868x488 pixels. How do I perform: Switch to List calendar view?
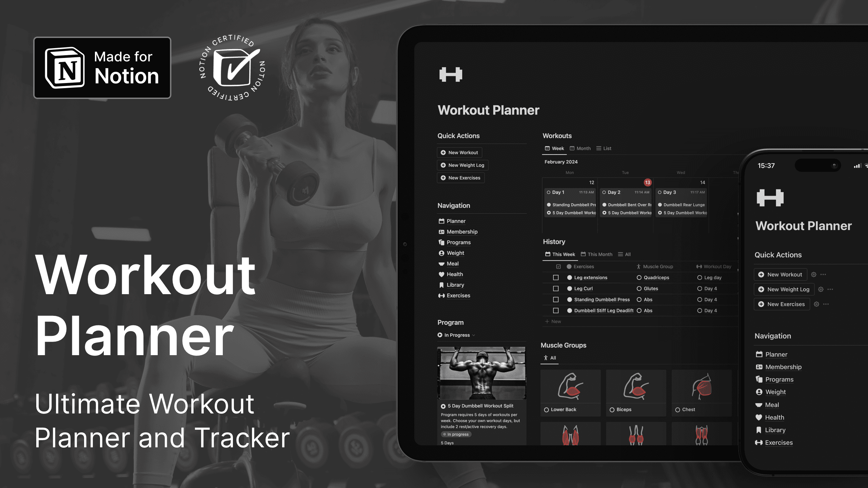607,148
